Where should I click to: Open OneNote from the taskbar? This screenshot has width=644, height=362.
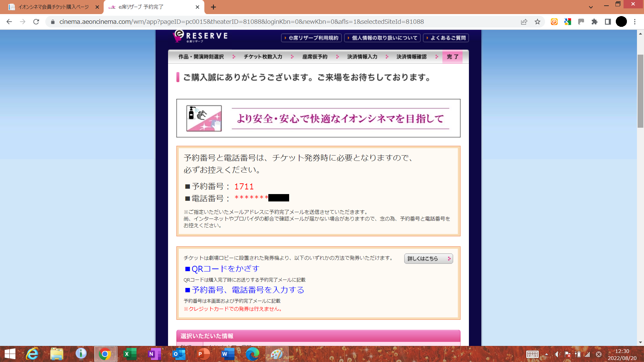[154, 354]
